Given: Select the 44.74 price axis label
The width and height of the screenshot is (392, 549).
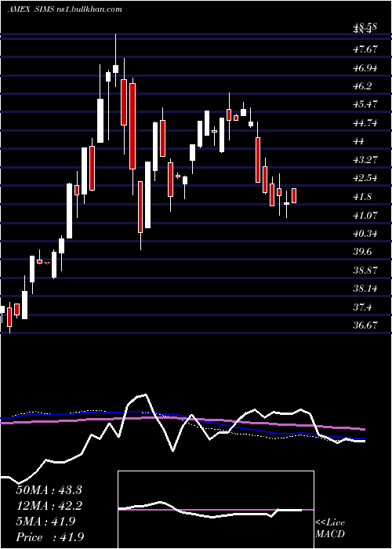Looking at the screenshot, I should pos(365,123).
